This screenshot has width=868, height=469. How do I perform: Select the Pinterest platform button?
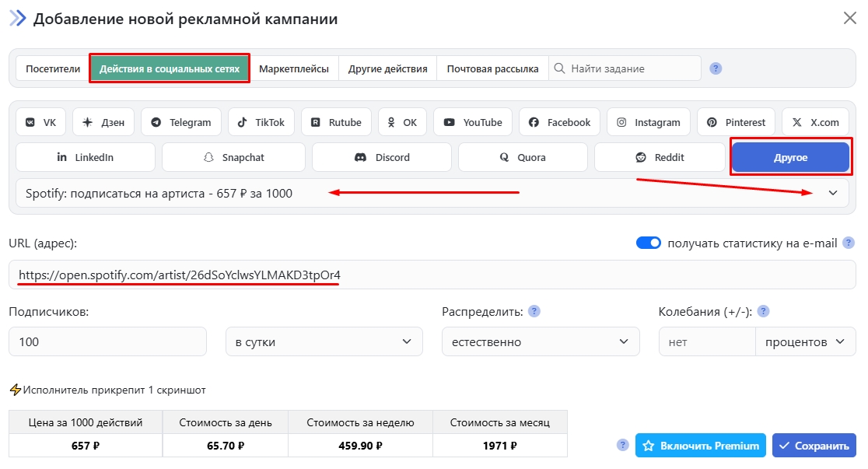pos(736,122)
